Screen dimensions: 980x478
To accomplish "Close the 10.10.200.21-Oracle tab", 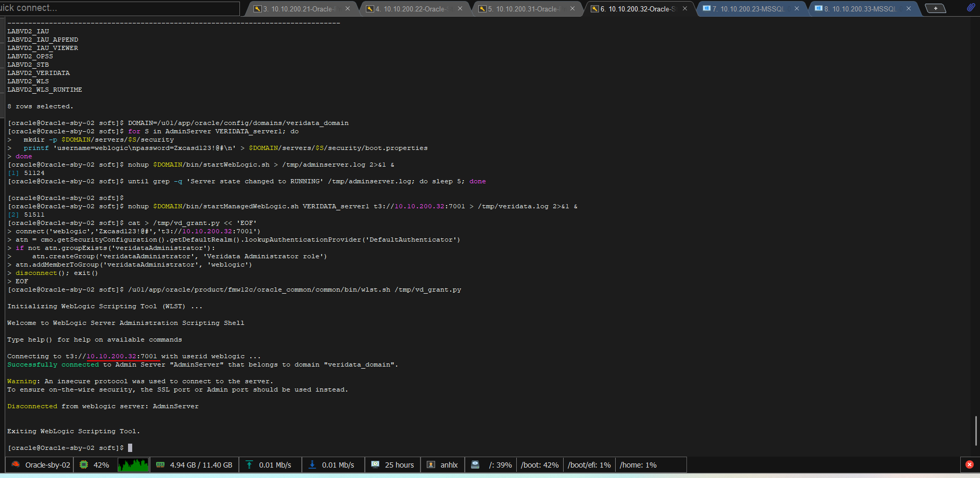I will pos(348,8).
